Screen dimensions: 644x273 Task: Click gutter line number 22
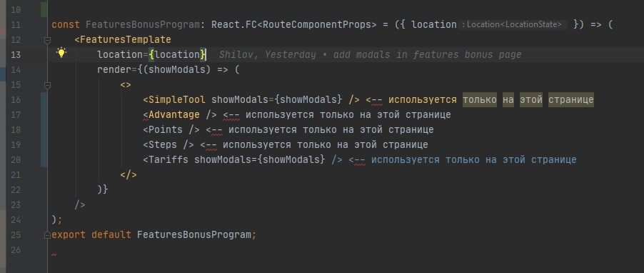pyautogui.click(x=16, y=190)
